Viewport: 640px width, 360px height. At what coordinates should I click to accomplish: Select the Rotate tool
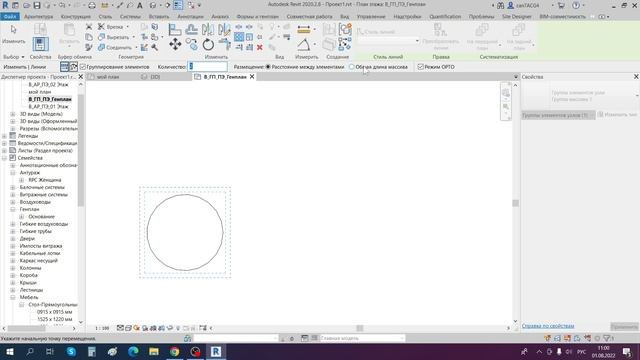208,44
